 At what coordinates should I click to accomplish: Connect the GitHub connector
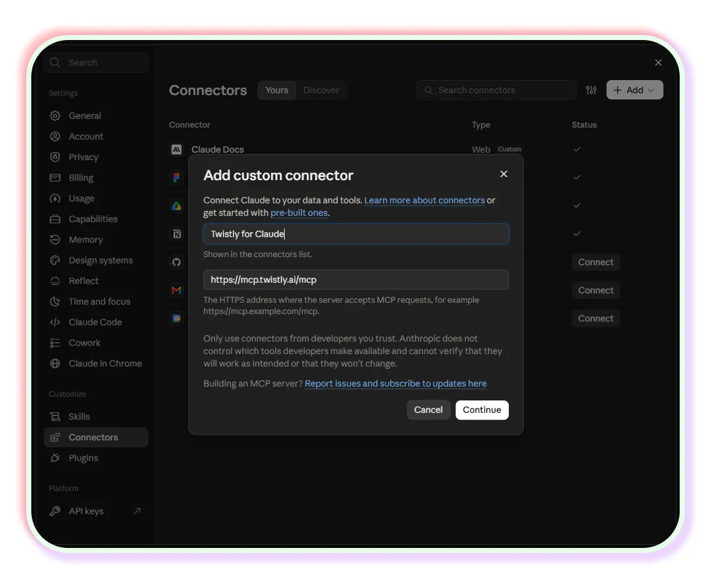click(x=595, y=262)
